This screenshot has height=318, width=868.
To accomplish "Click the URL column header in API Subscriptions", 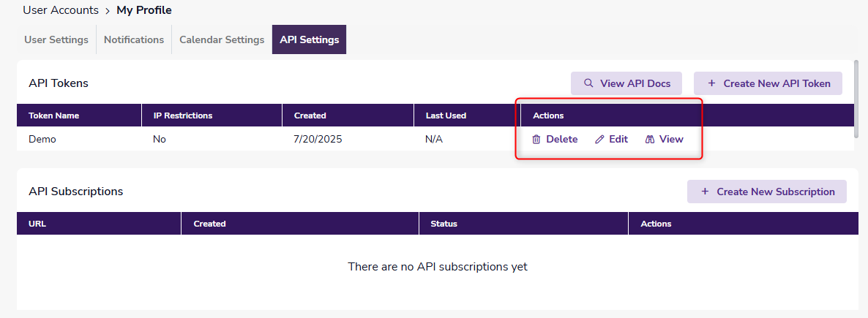I will 37,224.
